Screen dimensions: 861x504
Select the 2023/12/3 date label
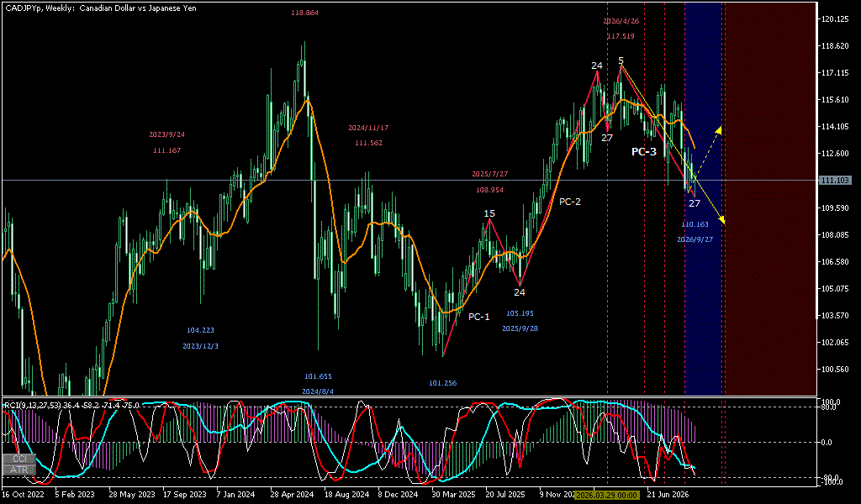(200, 346)
